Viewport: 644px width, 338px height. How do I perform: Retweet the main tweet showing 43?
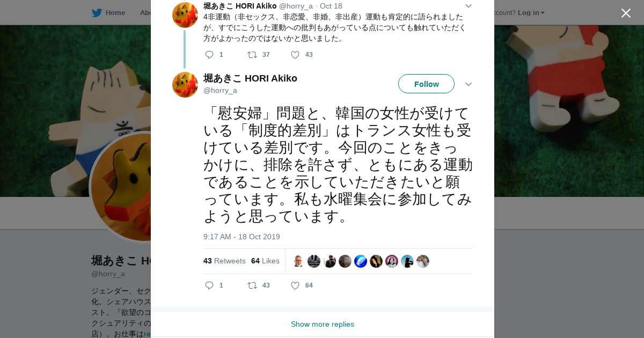click(x=252, y=285)
